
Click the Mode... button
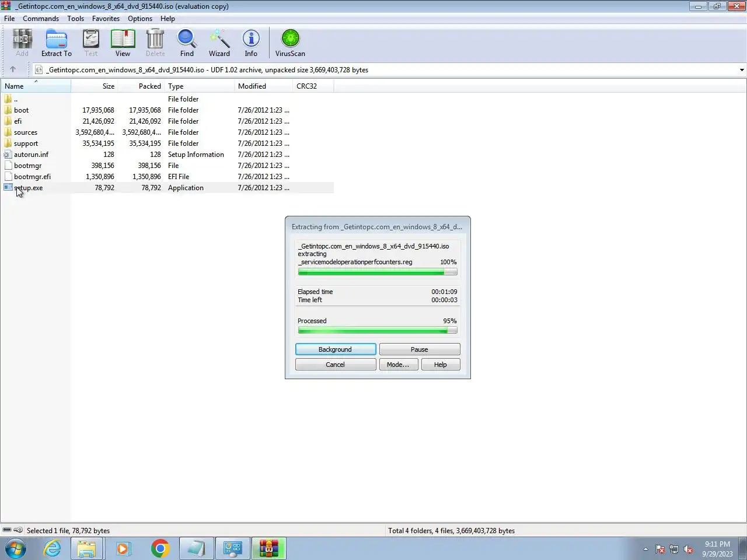pos(399,365)
